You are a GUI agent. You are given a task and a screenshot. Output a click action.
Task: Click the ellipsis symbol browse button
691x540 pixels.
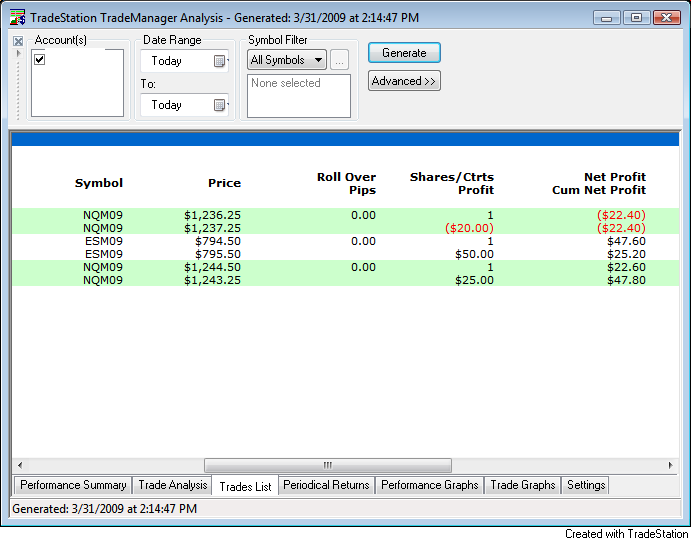tap(339, 60)
